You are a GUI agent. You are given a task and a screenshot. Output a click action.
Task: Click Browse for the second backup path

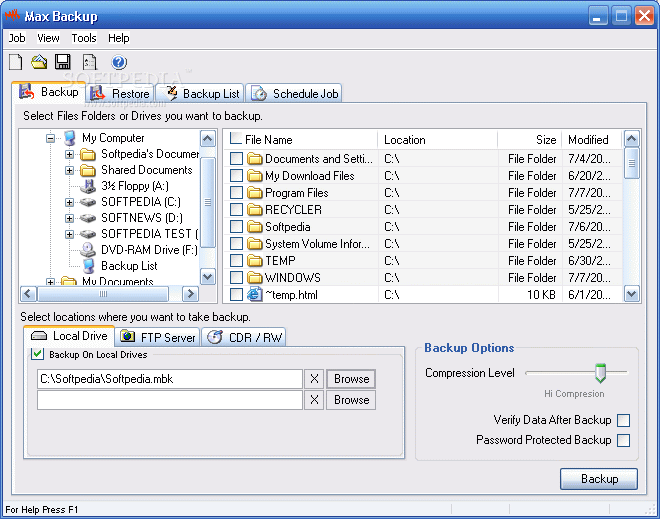tap(351, 399)
